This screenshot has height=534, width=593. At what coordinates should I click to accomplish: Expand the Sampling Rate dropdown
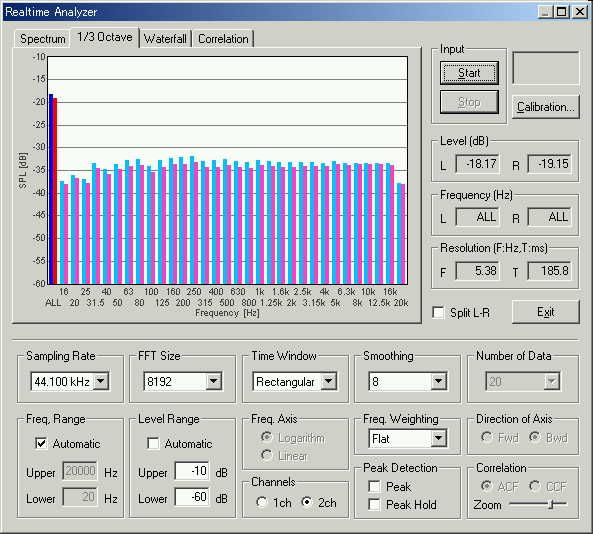tap(101, 381)
